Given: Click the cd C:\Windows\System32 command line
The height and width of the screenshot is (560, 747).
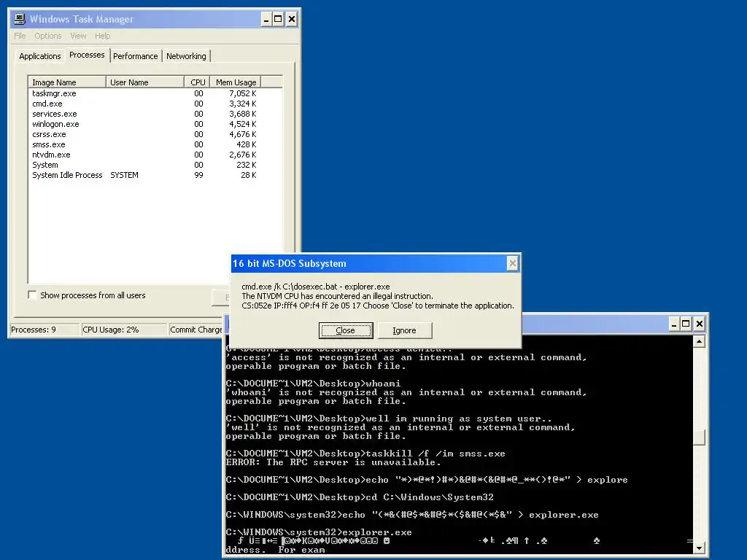Looking at the screenshot, I should (360, 497).
